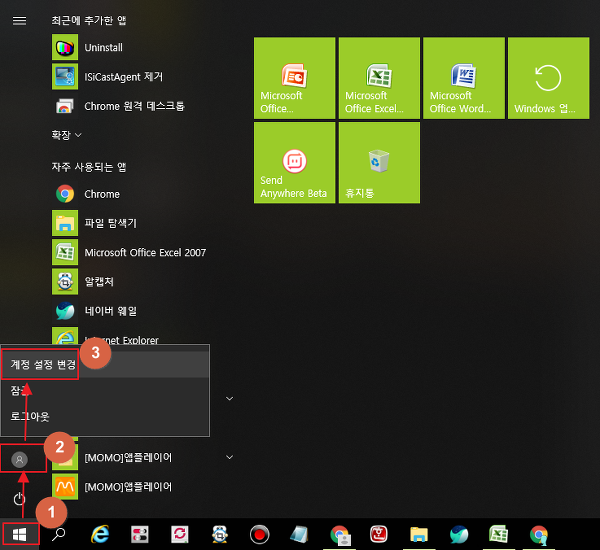Click the Microsoft Office PowerPoint tile

pyautogui.click(x=294, y=78)
